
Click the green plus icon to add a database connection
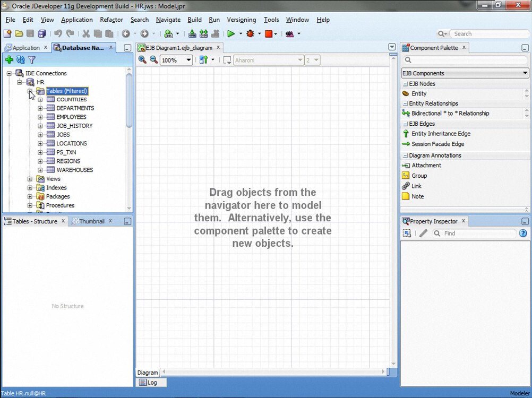pos(9,59)
